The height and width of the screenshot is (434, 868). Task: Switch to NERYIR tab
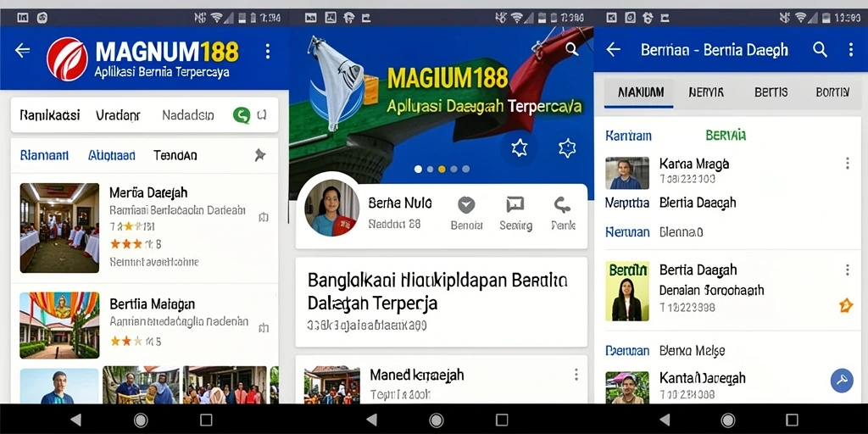[706, 92]
